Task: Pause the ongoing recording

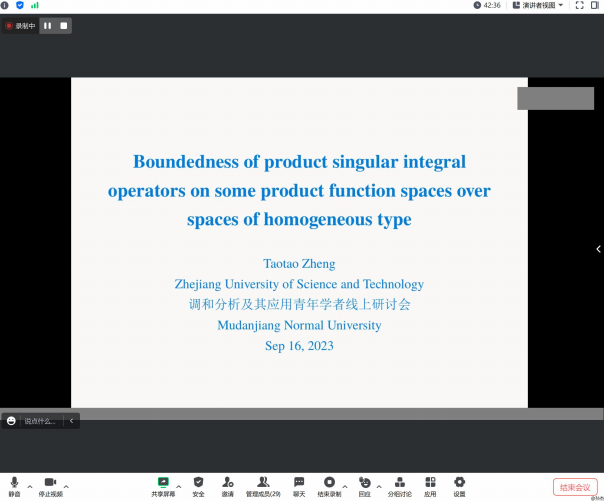Action: click(x=47, y=26)
